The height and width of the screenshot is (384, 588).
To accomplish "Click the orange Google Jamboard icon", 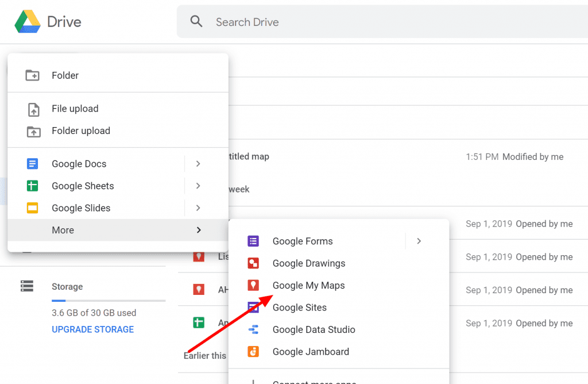I will point(253,352).
